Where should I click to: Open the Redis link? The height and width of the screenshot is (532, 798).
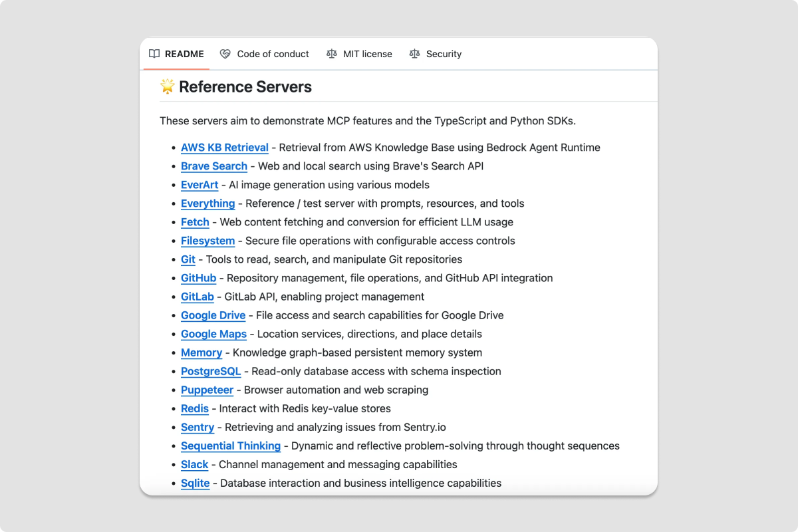tap(195, 408)
